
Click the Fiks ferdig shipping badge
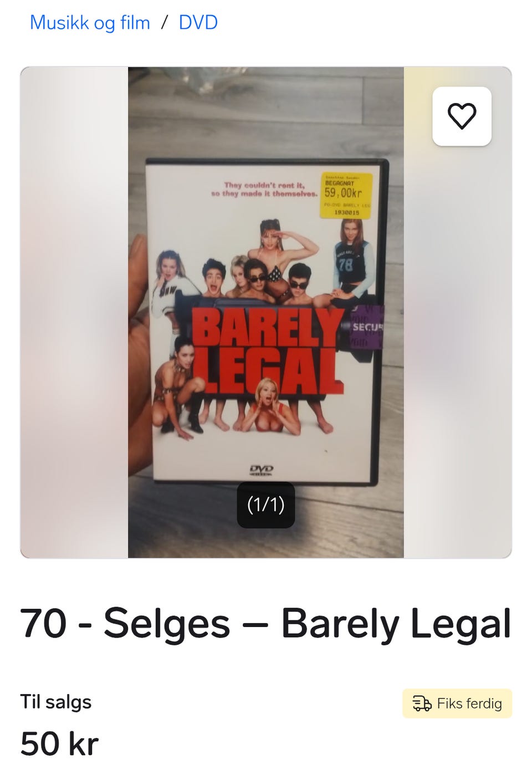[457, 704]
